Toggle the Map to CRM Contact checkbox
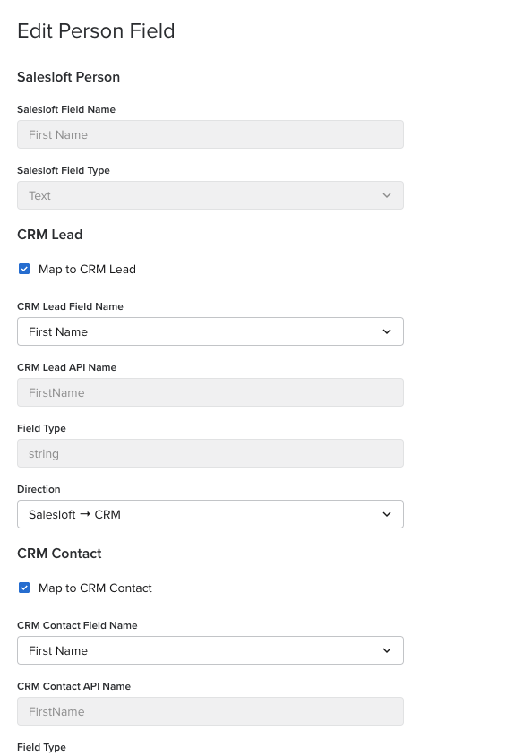This screenshot has width=532, height=756. (x=24, y=588)
